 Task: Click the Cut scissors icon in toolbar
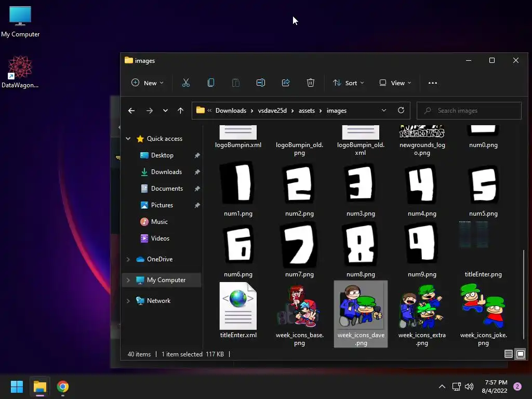(185, 83)
